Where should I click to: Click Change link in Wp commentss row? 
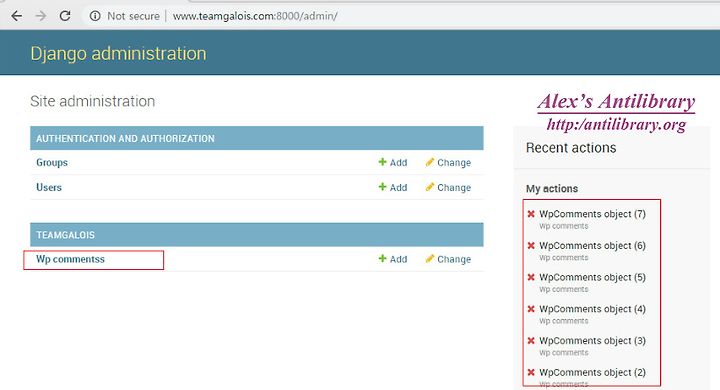(454, 259)
